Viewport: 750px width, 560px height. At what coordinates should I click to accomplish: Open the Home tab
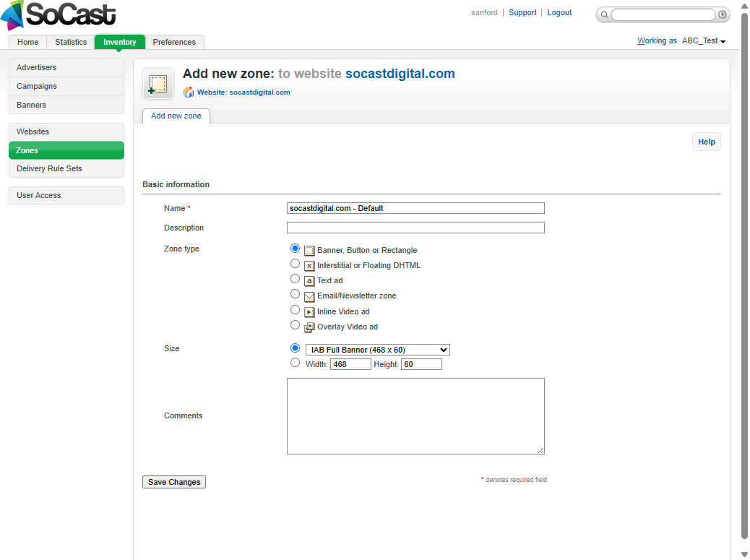[x=27, y=42]
